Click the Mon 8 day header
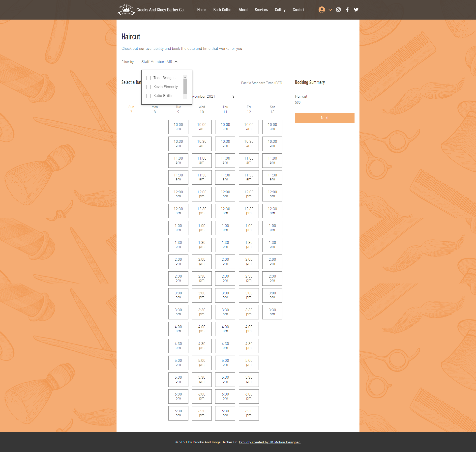The height and width of the screenshot is (452, 476). tap(155, 110)
